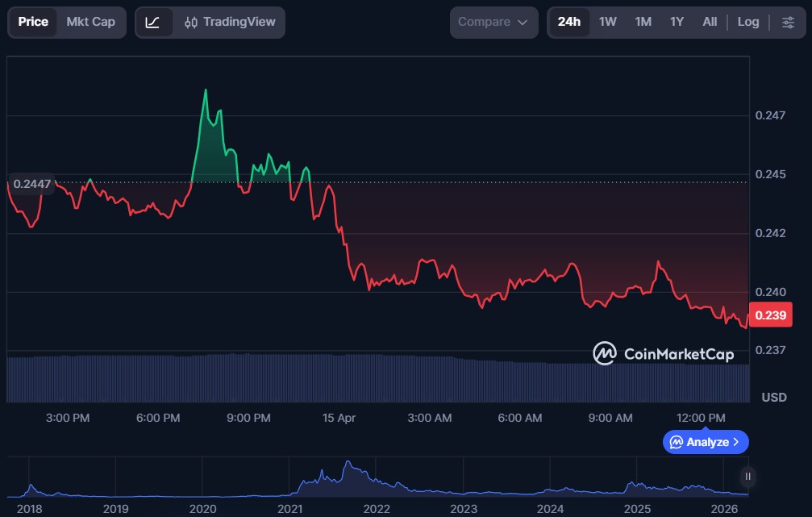812x517 pixels.
Task: Click the TradingView candlestick icon
Action: (x=191, y=23)
